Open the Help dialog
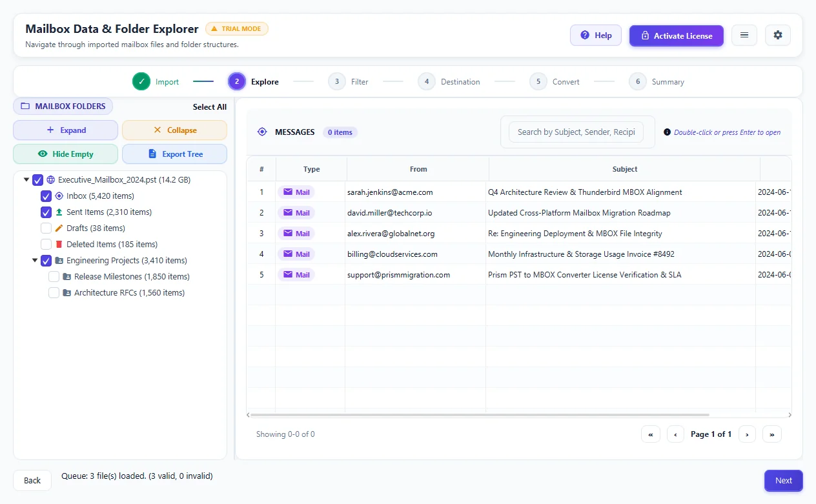Image resolution: width=816 pixels, height=504 pixels. [x=595, y=35]
